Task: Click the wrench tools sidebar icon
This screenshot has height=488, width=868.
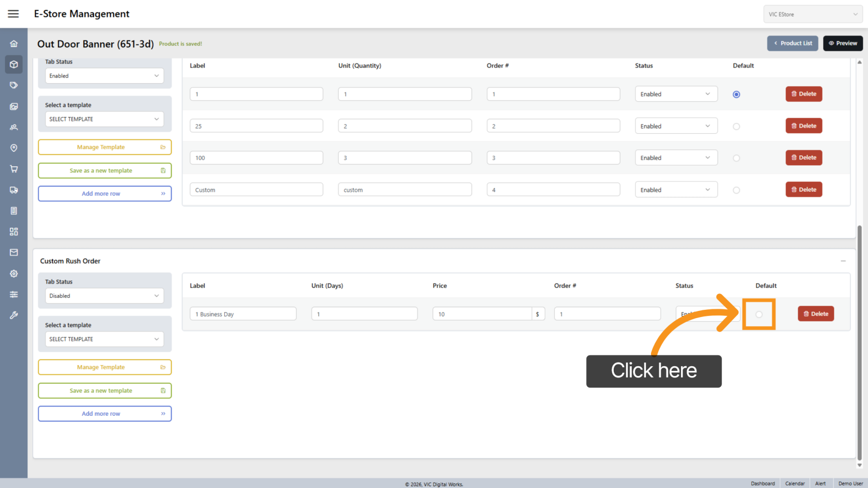Action: click(14, 315)
